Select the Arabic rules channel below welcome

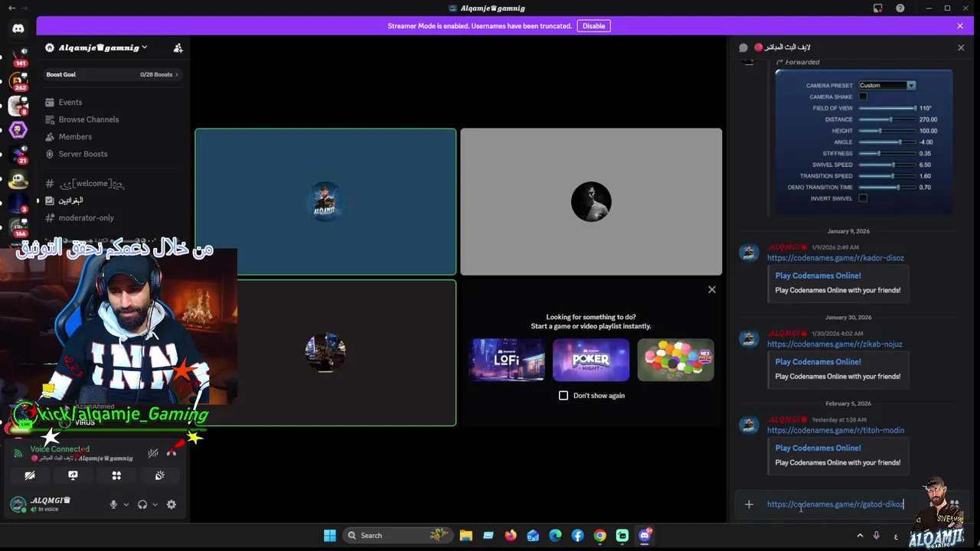70,201
